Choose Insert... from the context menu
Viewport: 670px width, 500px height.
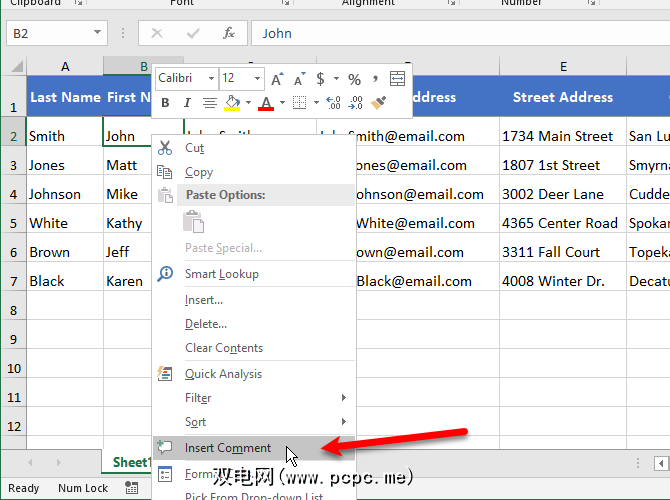coord(255,300)
